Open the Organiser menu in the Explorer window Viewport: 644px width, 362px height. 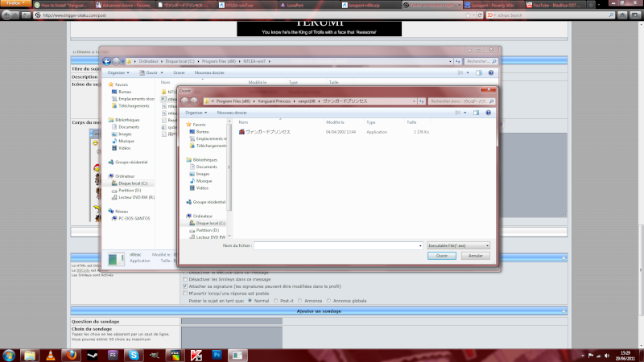click(x=118, y=72)
